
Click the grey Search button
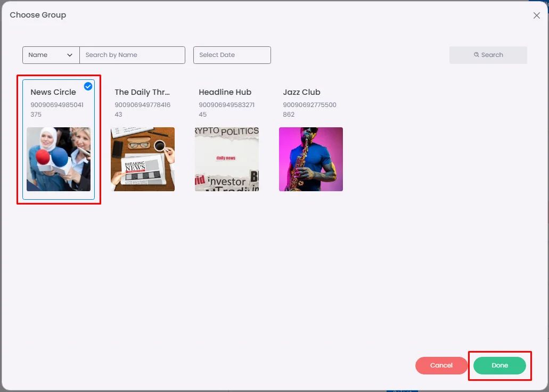point(488,55)
